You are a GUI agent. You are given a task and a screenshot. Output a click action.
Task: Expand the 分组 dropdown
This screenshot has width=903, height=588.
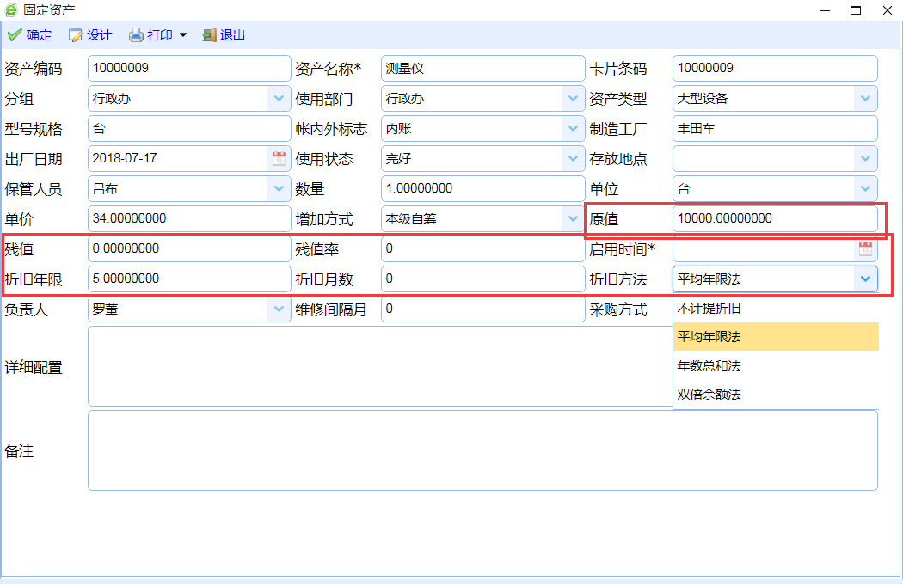279,99
